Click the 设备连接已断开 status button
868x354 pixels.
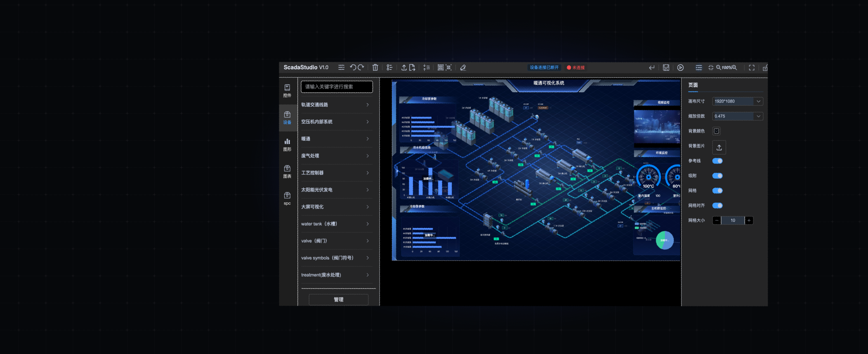(544, 67)
